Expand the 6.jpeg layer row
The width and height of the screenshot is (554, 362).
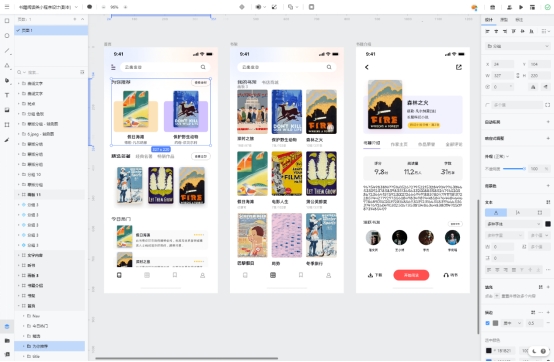click(x=18, y=134)
